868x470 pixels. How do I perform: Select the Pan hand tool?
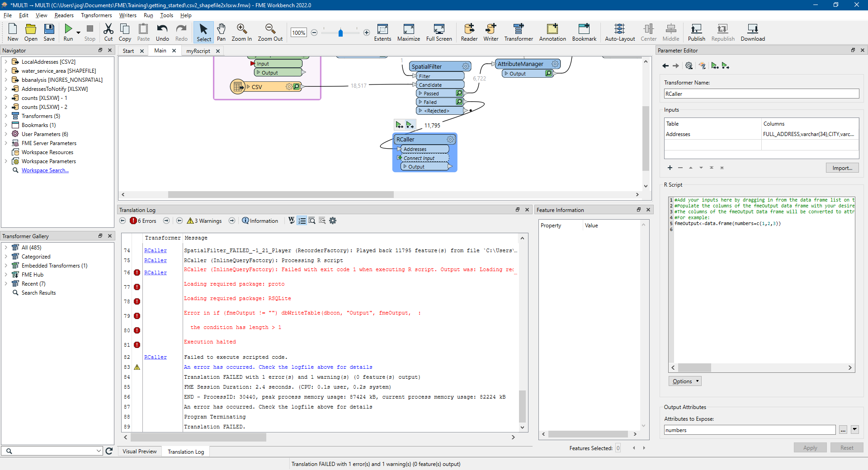pyautogui.click(x=221, y=33)
